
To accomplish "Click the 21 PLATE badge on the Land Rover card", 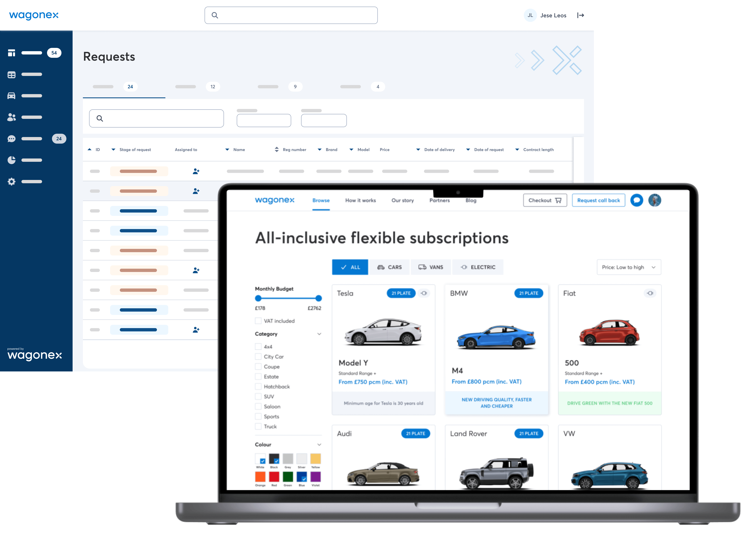I will [529, 434].
